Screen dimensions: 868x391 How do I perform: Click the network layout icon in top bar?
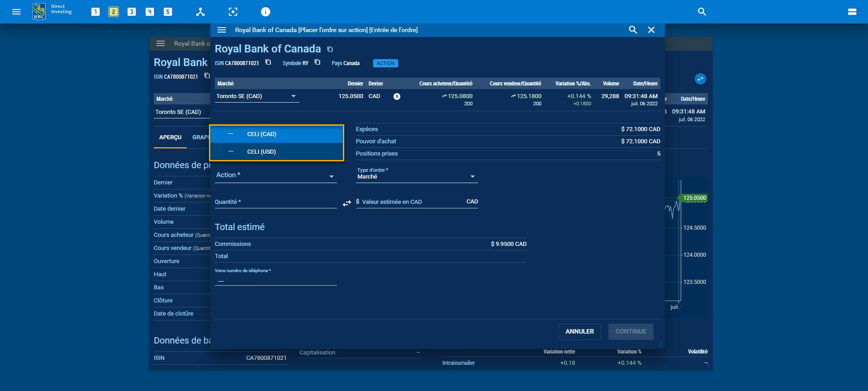tap(200, 12)
